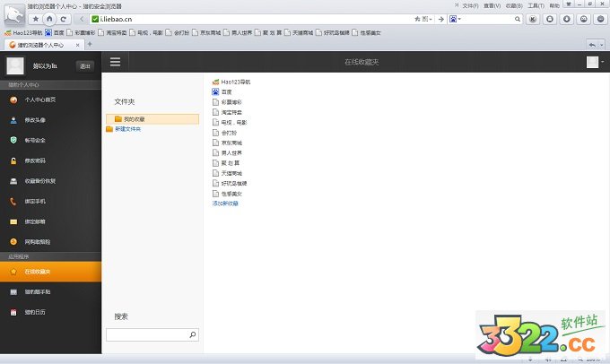Open the 收藏(B) menu
610x364 pixels.
[514, 6]
